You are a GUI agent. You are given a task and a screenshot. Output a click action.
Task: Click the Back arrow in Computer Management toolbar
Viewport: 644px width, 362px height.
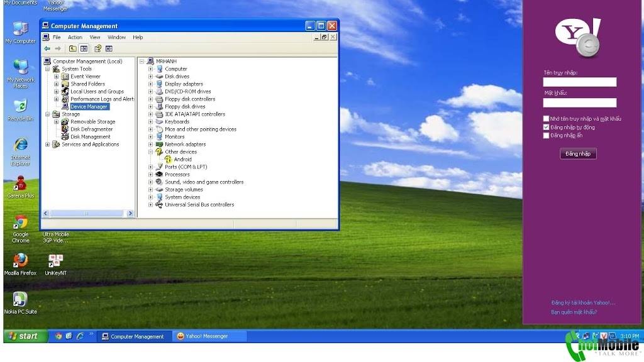click(x=47, y=49)
